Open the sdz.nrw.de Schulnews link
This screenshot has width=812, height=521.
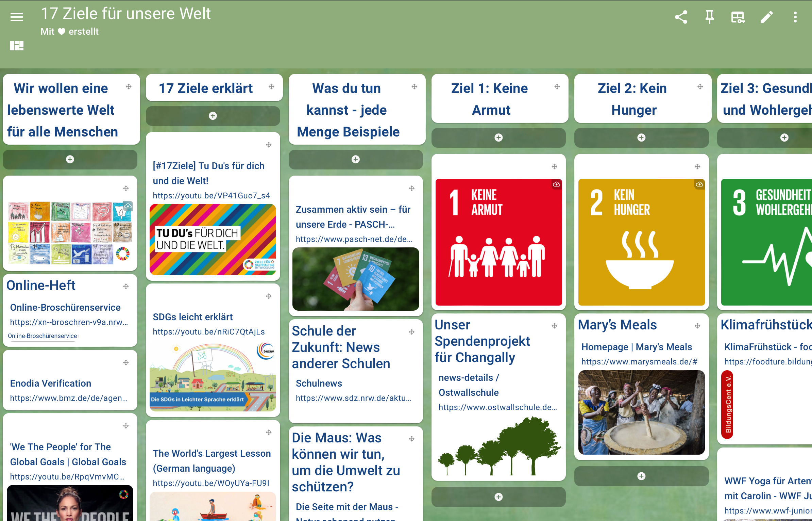point(354,398)
